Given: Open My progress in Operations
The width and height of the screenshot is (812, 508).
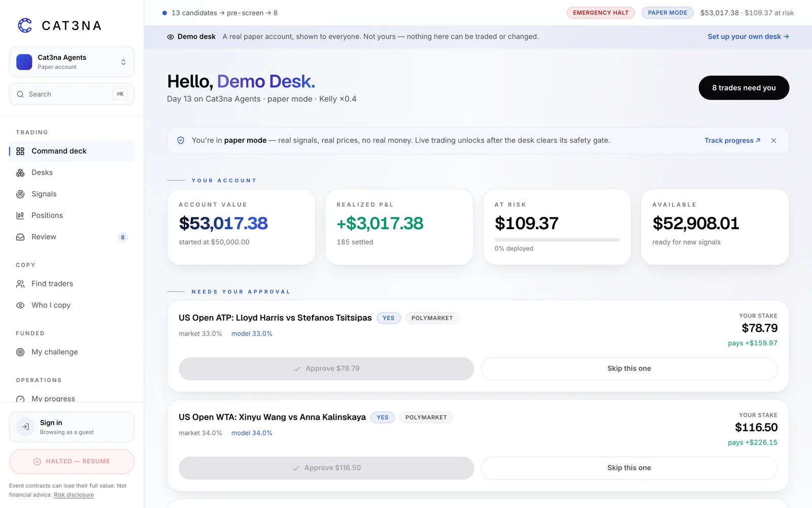Looking at the screenshot, I should tap(72, 399).
